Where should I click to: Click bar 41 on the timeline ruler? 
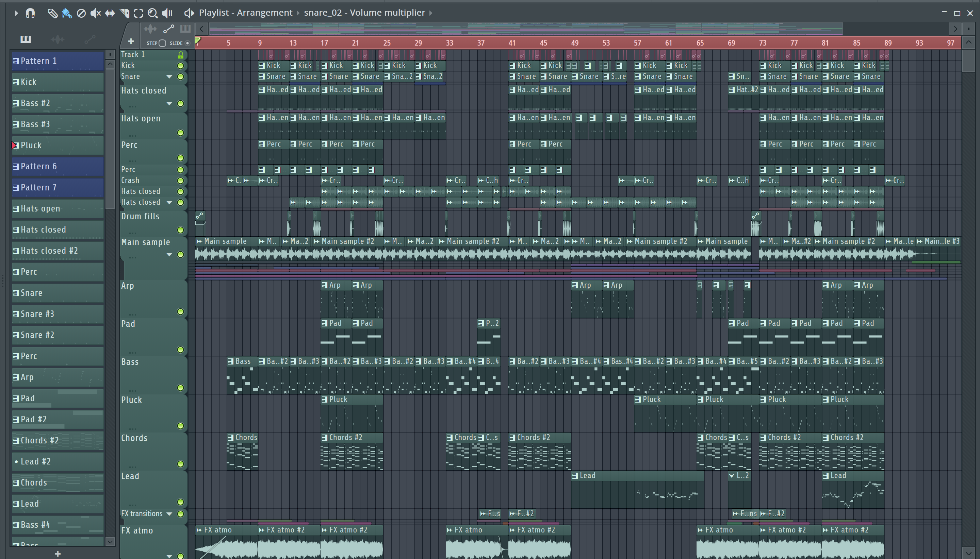512,43
